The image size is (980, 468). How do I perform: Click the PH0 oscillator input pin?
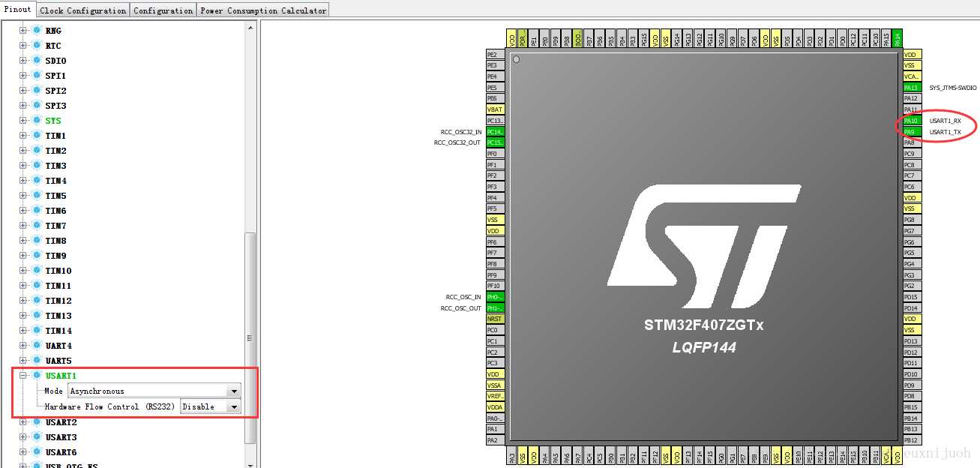(x=496, y=297)
